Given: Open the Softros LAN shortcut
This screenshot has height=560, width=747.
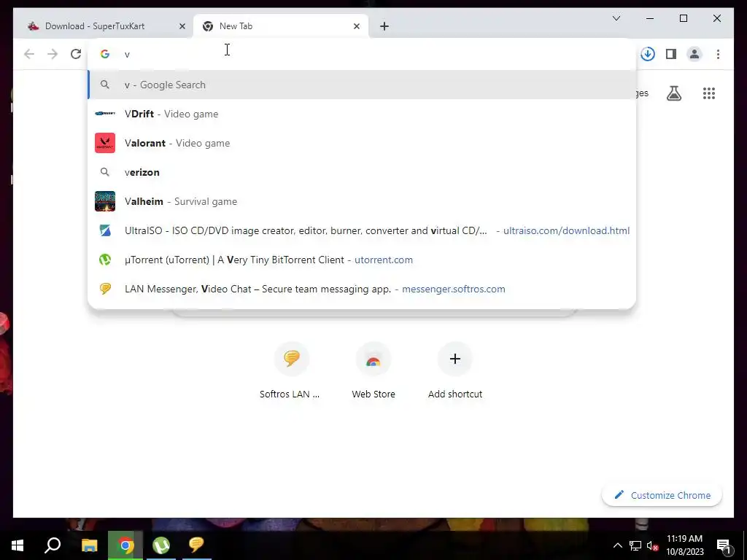Looking at the screenshot, I should click(292, 370).
